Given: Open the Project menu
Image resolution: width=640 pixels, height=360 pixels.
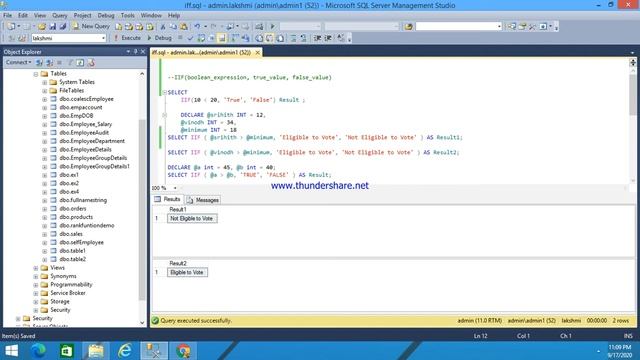Looking at the screenshot, I should 82,16.
